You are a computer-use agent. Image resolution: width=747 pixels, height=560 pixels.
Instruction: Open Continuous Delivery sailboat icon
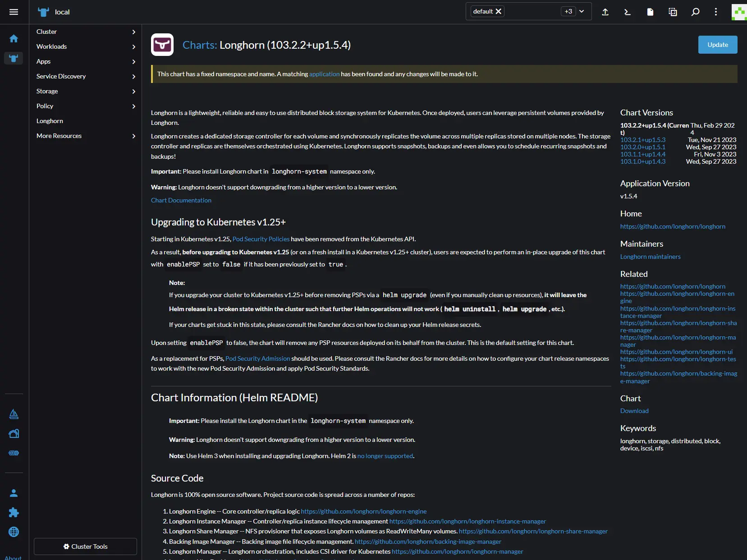coord(14,414)
